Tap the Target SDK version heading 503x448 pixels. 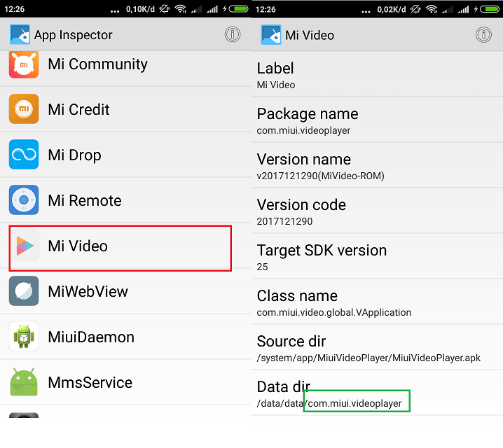pos(322,251)
